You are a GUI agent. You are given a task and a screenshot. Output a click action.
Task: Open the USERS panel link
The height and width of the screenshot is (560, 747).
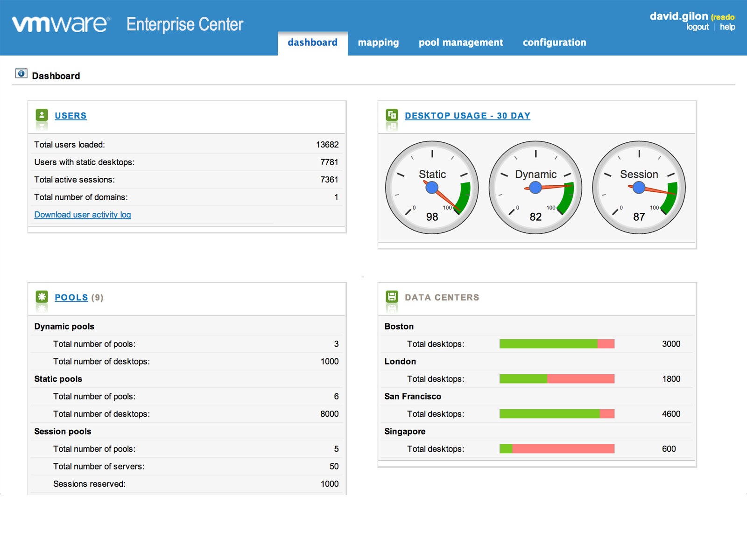(70, 116)
